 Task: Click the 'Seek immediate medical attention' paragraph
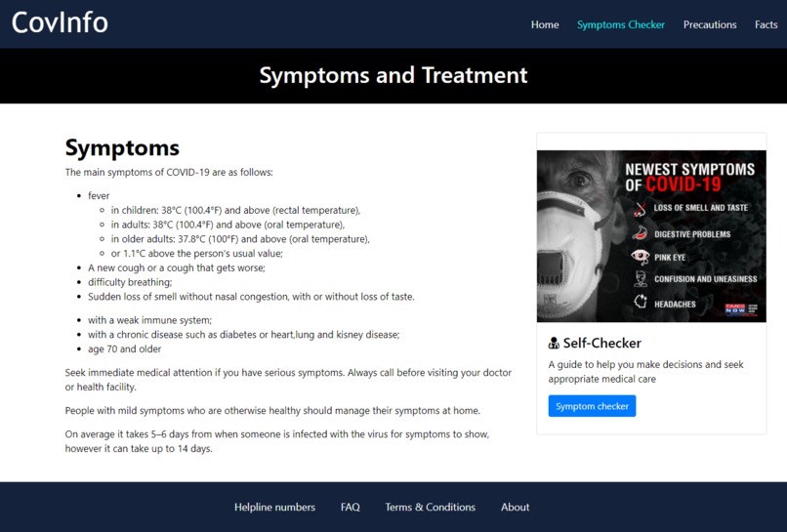pos(288,380)
